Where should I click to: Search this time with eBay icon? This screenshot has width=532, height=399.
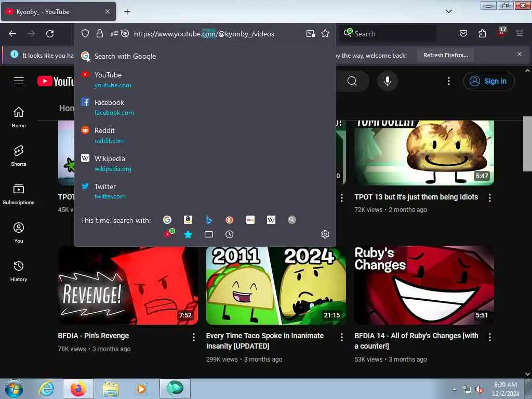250,220
